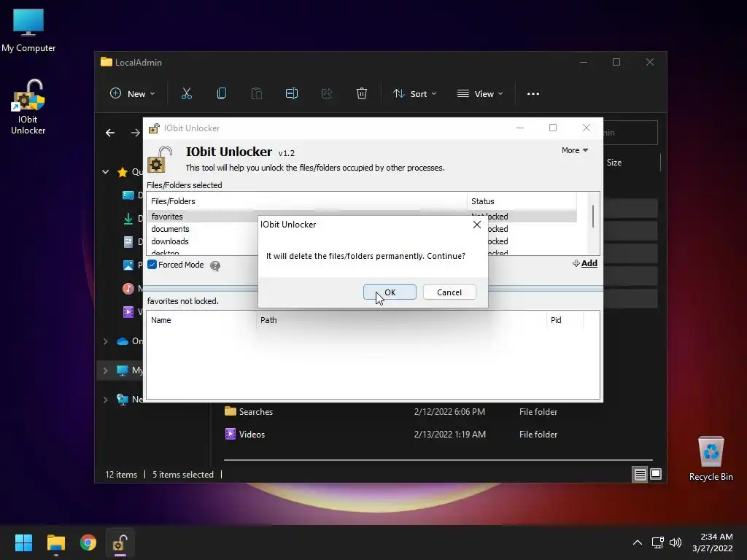
Task: Click the Status column header
Action: click(522, 201)
